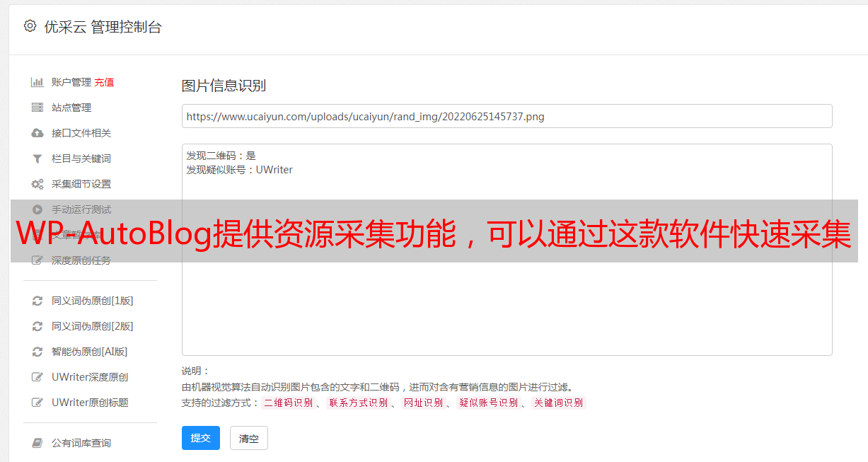
Task: Click the refresh icon next to 智能伪原创[AI版]
Action: click(37, 352)
